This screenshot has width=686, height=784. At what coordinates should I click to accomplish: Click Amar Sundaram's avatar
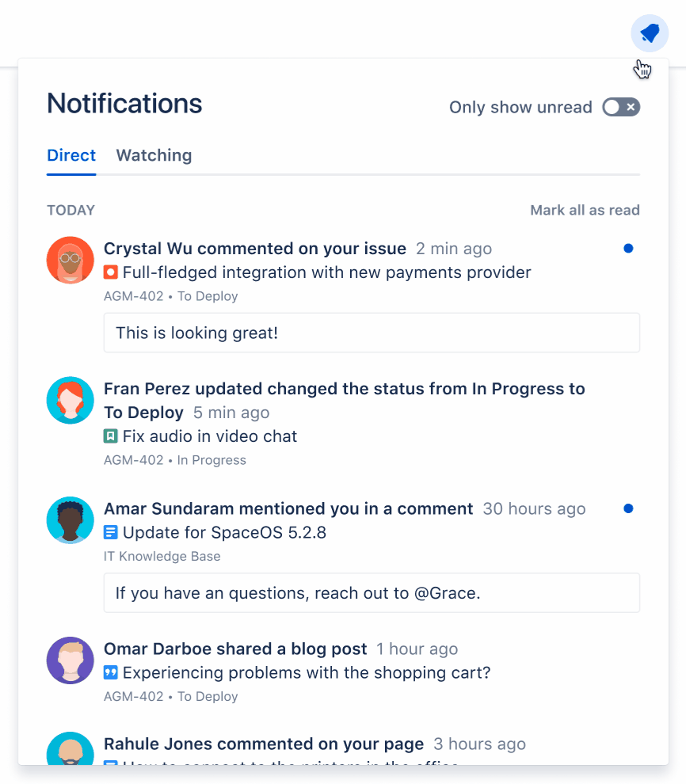coord(71,520)
